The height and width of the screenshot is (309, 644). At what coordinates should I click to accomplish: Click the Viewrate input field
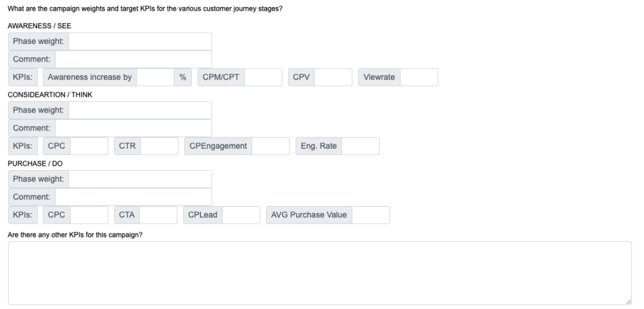(418, 77)
